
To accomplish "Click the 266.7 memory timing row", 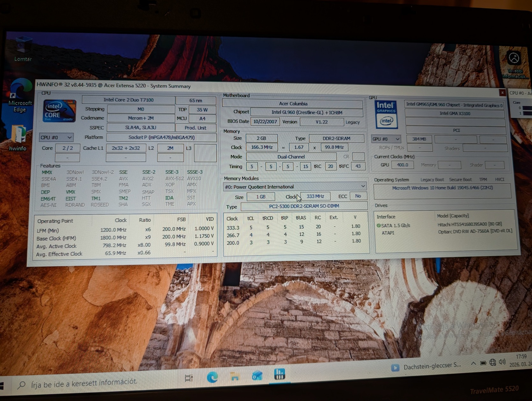I will click(294, 234).
